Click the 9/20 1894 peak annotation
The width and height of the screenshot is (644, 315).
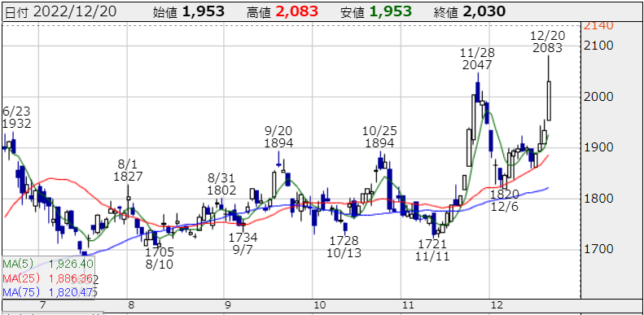[279, 138]
